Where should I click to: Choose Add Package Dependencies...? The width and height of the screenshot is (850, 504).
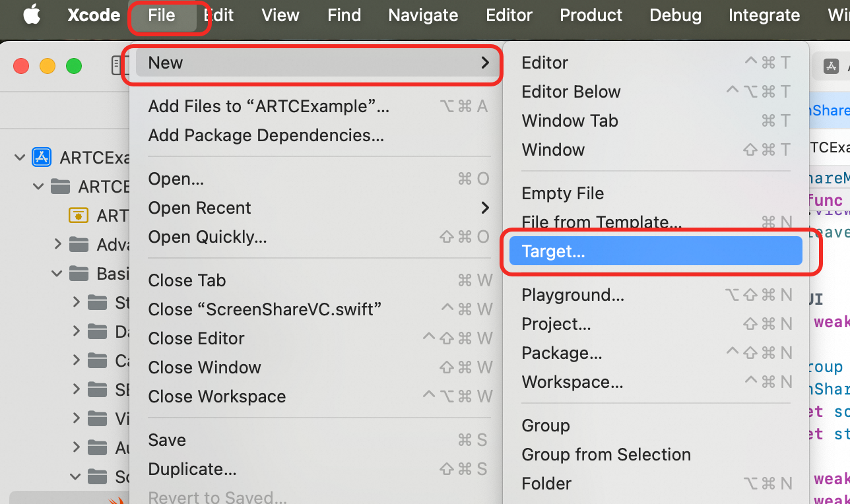[x=266, y=135]
